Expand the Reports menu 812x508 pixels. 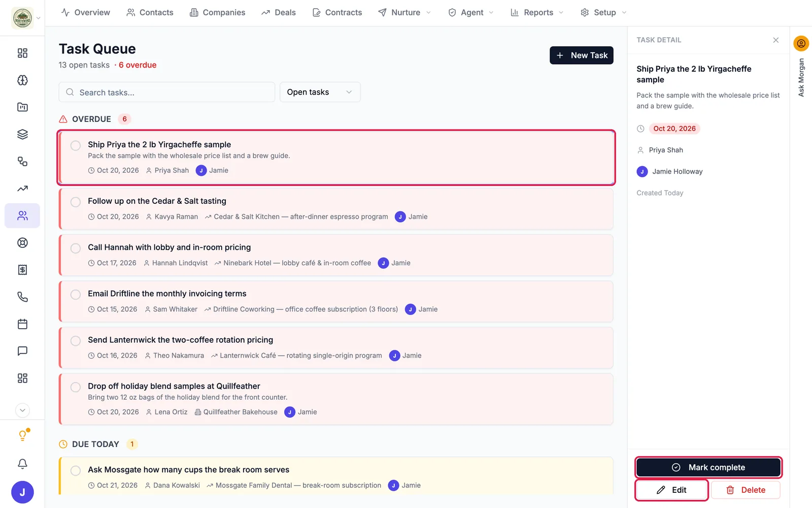pyautogui.click(x=537, y=13)
